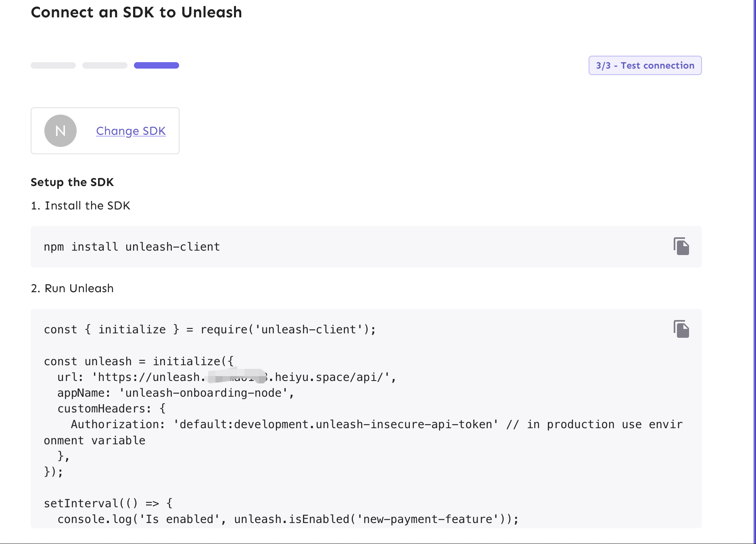
Task: Click the customHeaders code line
Action: pyautogui.click(x=111, y=408)
